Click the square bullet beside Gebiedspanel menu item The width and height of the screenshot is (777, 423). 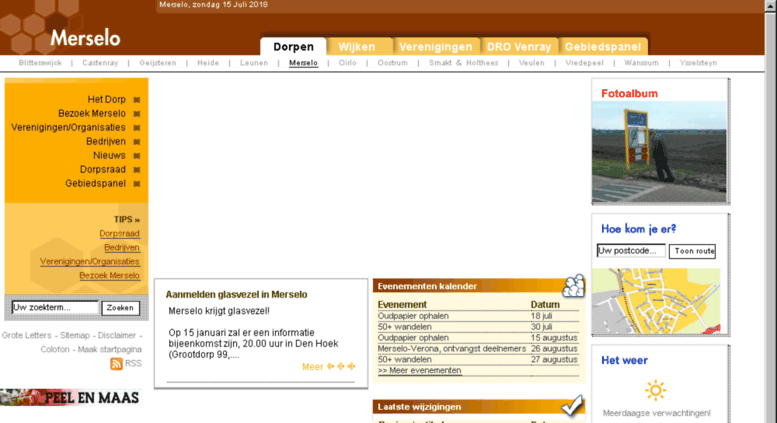pos(137,184)
